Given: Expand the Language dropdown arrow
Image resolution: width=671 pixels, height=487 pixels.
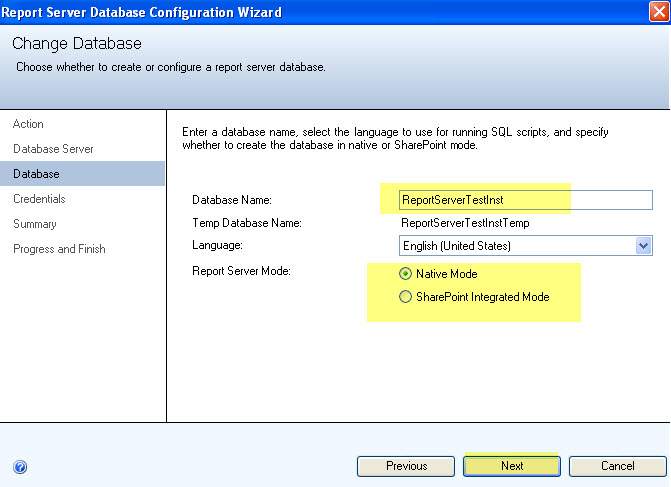Looking at the screenshot, I should (643, 246).
